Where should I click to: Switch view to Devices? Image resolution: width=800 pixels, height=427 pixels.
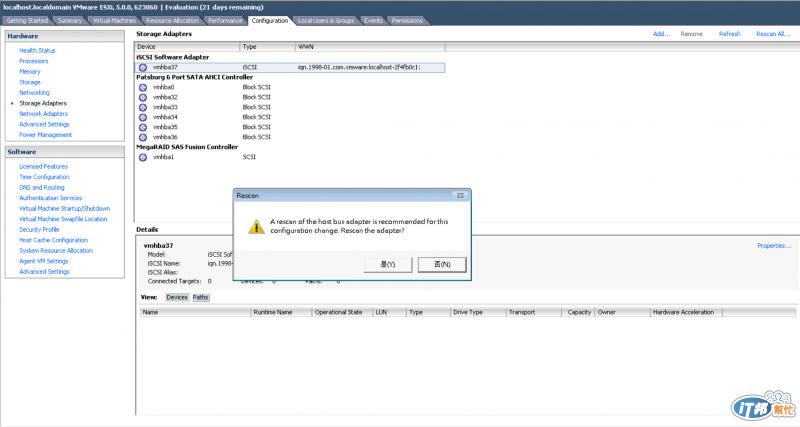pos(177,297)
